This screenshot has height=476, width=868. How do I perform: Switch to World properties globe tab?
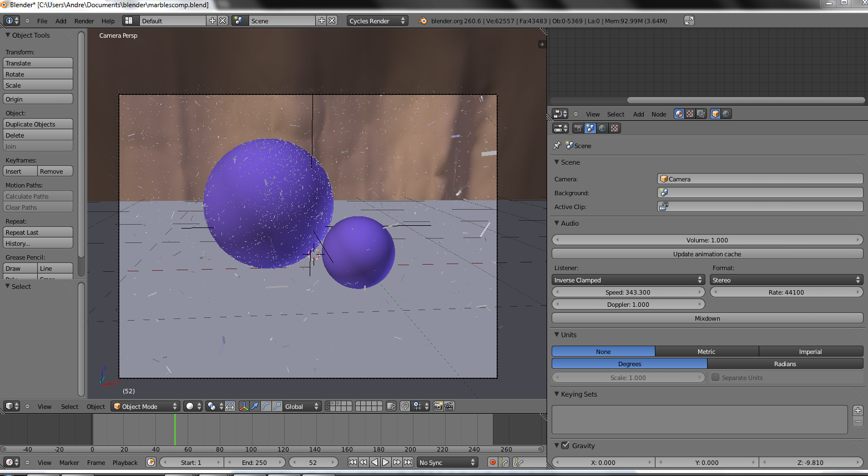(602, 128)
